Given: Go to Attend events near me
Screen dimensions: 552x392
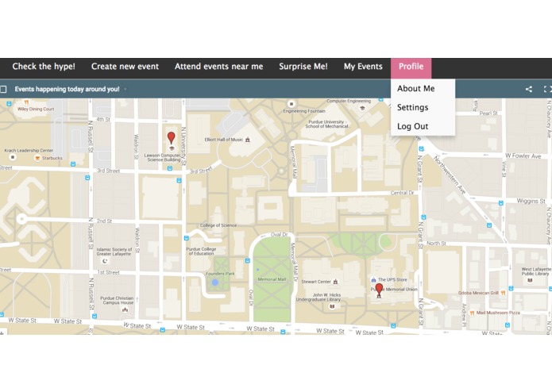Looking at the screenshot, I should point(218,67).
